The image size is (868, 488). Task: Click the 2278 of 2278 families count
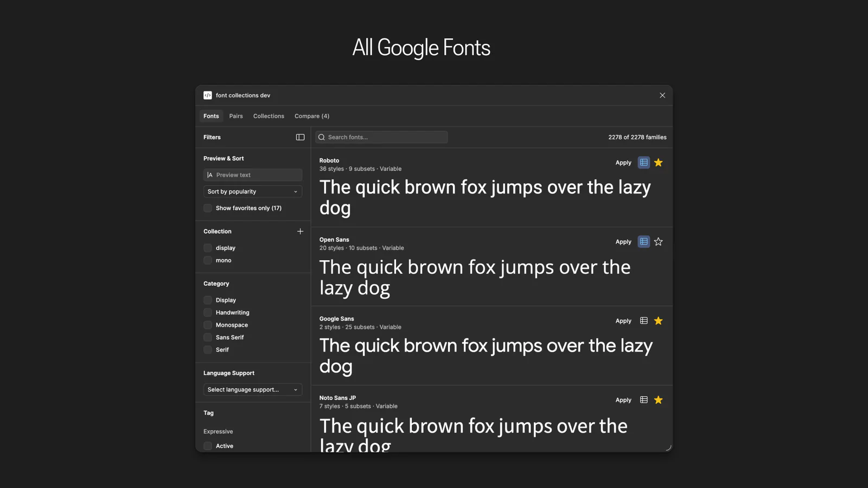[x=637, y=137]
